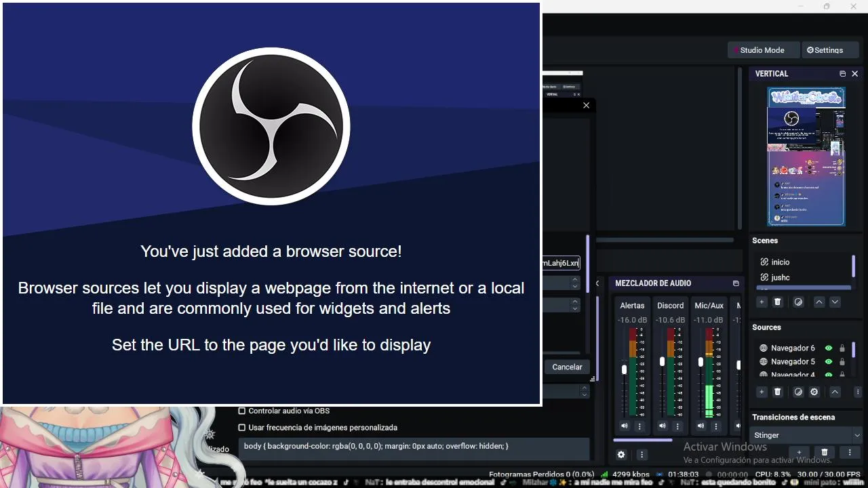Add a scene transition with plus icon
868x488 pixels.
click(800, 452)
